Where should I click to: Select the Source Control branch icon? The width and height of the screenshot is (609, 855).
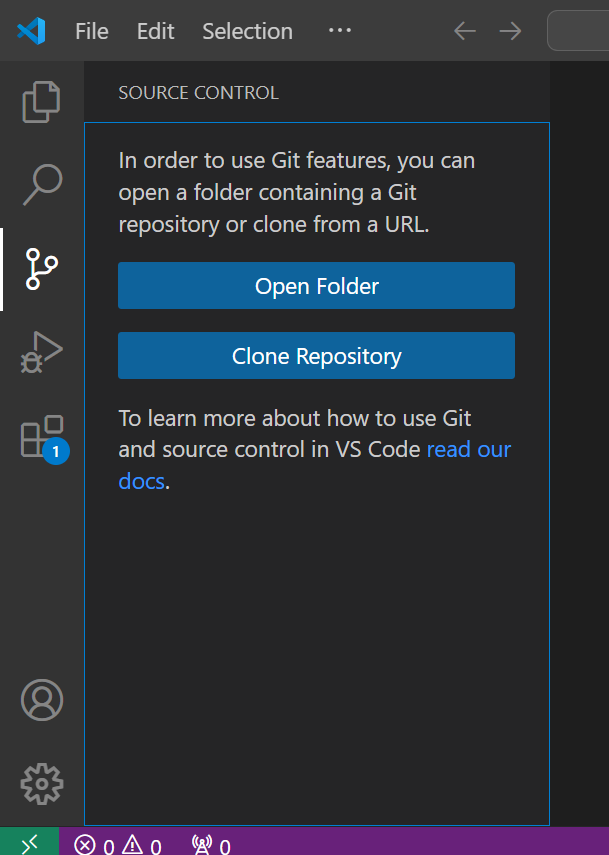pos(41,269)
